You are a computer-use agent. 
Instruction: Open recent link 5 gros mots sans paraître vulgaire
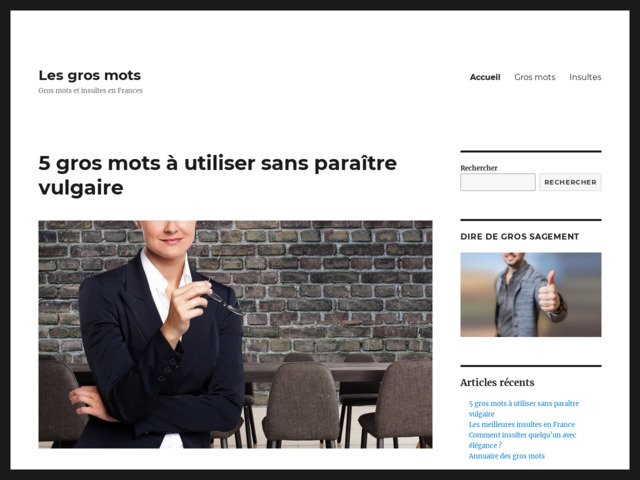pos(524,409)
